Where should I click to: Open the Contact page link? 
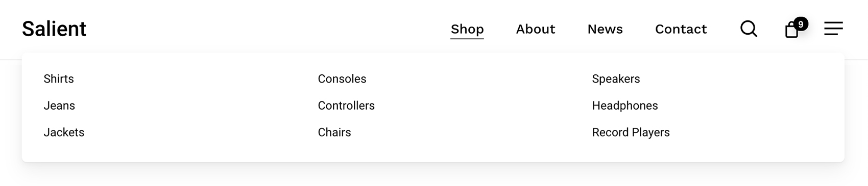click(681, 29)
